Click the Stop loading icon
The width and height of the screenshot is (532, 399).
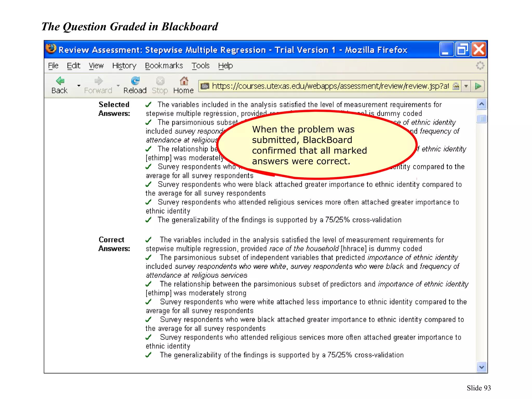[160, 81]
